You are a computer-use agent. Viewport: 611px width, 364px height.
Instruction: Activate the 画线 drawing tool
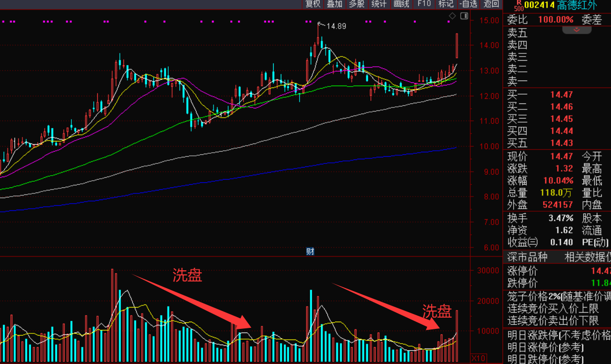(402, 4)
